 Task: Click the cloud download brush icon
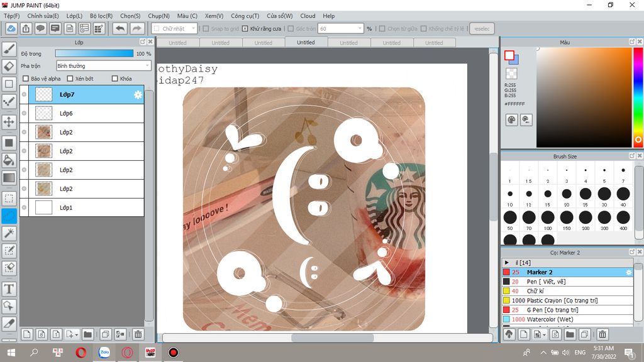pyautogui.click(x=509, y=334)
